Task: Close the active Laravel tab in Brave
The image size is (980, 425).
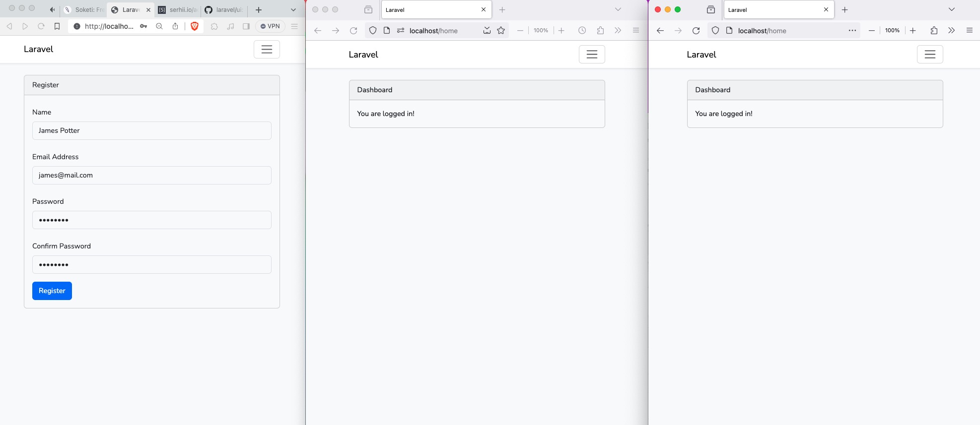Action: point(148,10)
